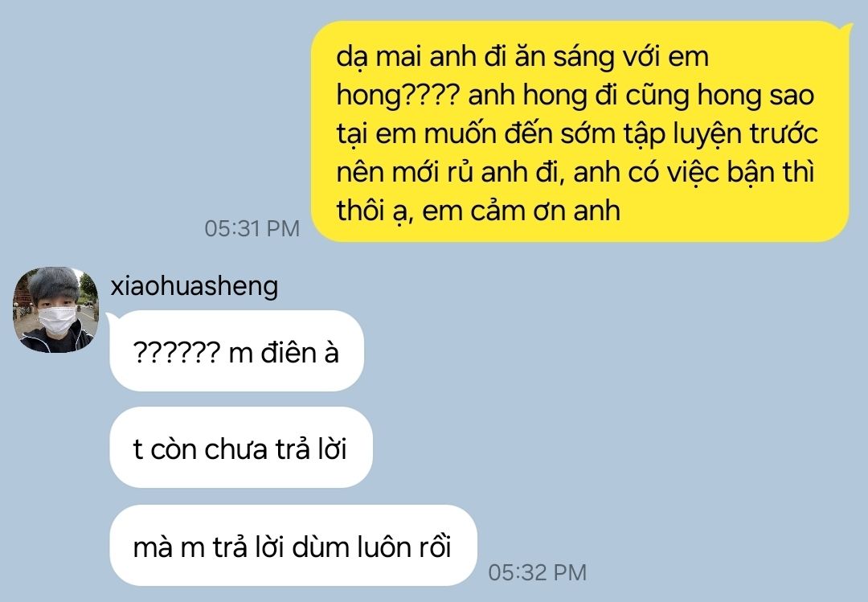Screen dimensions: 868x602
Task: Click the yellow bubble's pointed tail
Action: (x=846, y=26)
